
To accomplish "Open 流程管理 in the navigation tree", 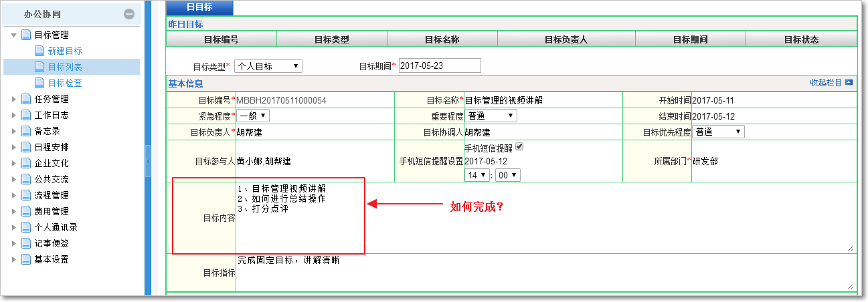I will pyautogui.click(x=52, y=195).
